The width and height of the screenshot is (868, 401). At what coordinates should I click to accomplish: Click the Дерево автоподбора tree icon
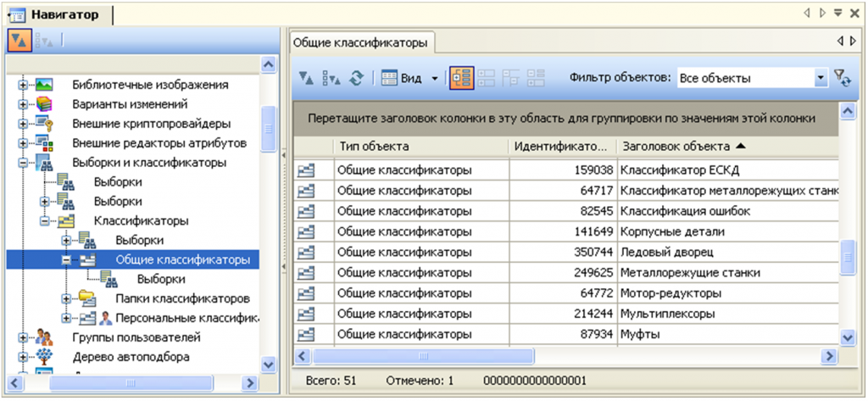click(44, 357)
